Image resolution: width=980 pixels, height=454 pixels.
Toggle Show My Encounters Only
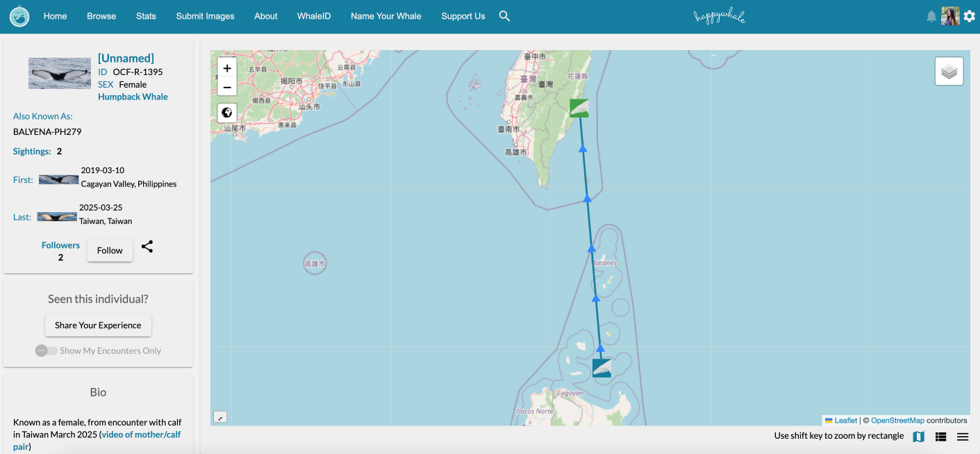coord(47,351)
